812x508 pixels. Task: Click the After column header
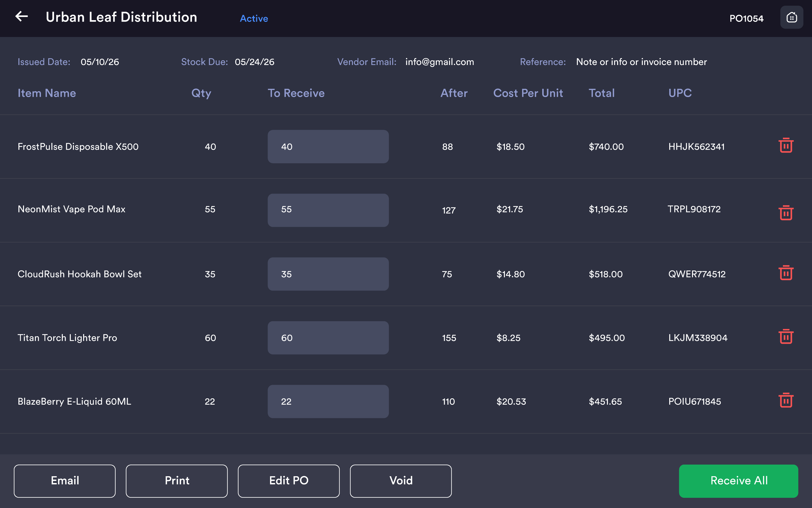pos(454,93)
